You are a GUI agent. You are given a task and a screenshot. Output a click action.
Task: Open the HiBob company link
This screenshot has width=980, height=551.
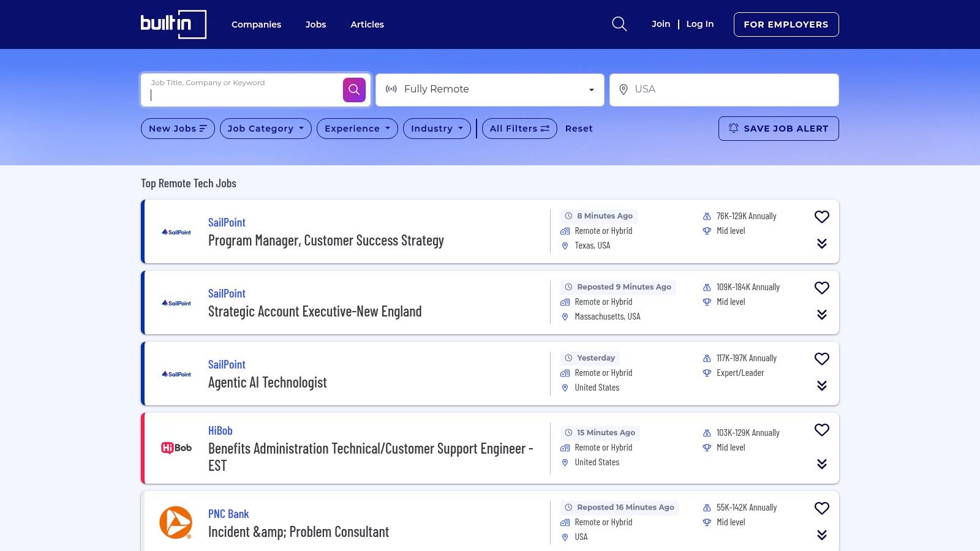click(x=221, y=430)
